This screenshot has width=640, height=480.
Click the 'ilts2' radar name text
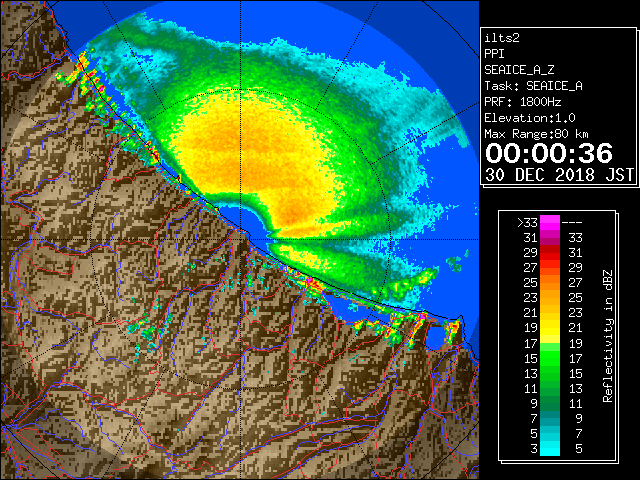[x=502, y=38]
